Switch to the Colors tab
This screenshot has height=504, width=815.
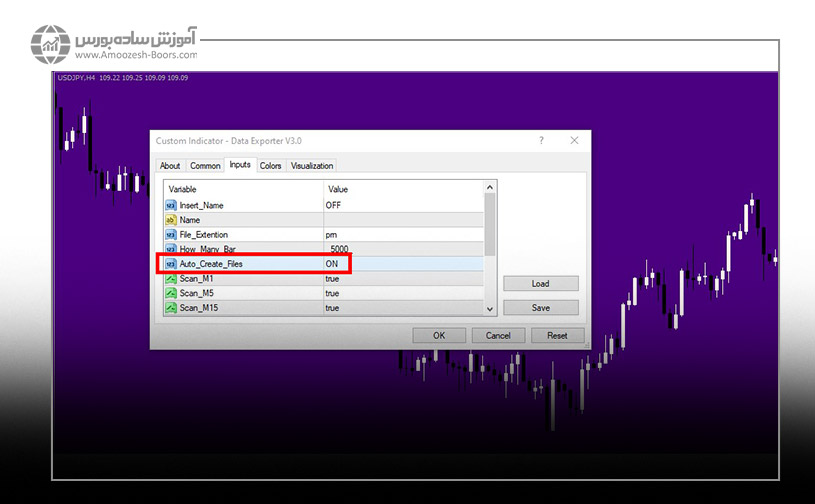[x=270, y=166]
